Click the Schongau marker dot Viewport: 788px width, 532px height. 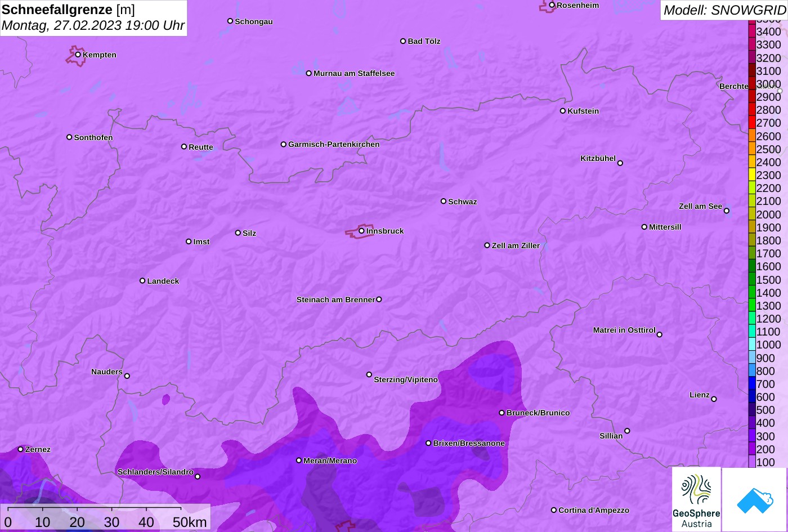(230, 21)
